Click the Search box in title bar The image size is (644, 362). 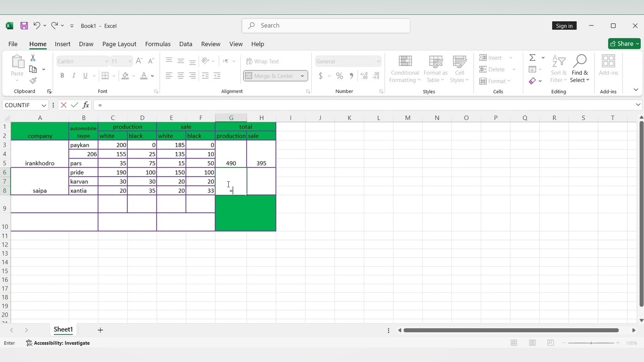pyautogui.click(x=326, y=25)
